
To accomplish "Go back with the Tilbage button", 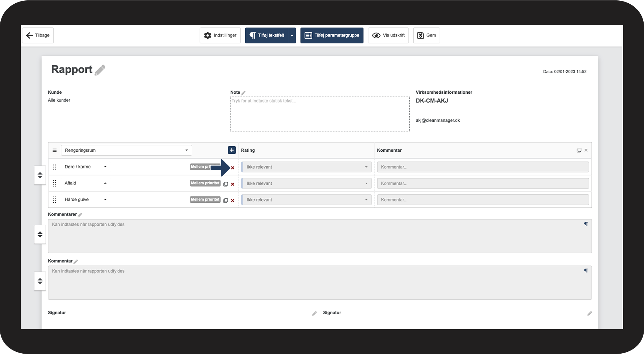I will click(38, 35).
